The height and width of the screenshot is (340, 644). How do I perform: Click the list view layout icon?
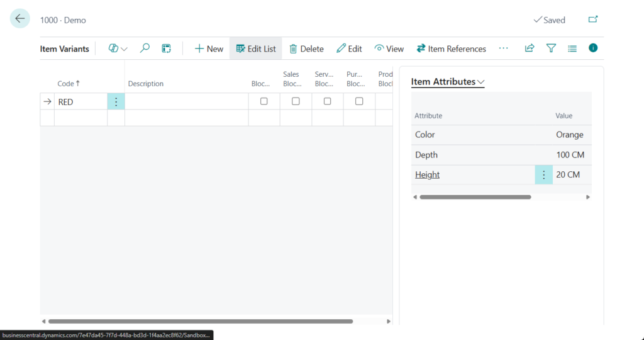point(572,48)
